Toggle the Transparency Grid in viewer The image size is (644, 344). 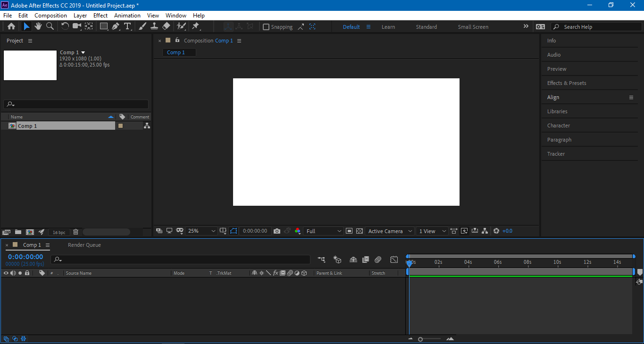tap(360, 231)
